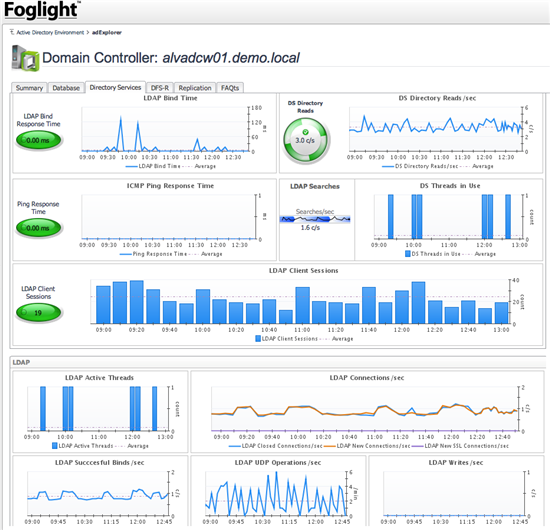
Task: Click the DS Threads in Use legend swatch
Action: [x=408, y=254]
